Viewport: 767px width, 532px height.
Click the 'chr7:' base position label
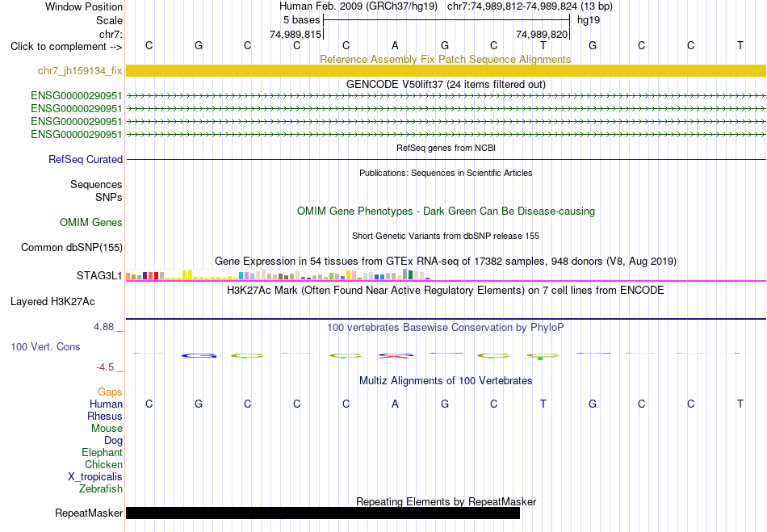(x=111, y=34)
